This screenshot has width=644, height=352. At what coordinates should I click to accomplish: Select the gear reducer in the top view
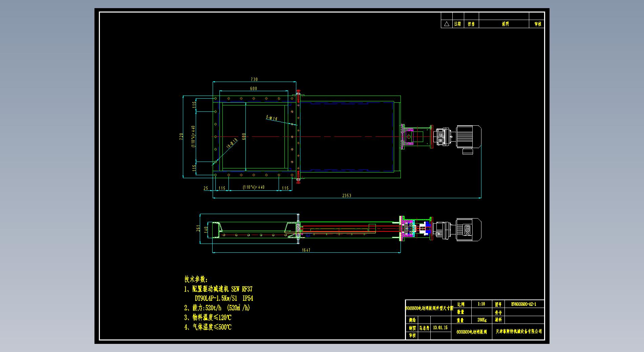pyautogui.click(x=442, y=137)
